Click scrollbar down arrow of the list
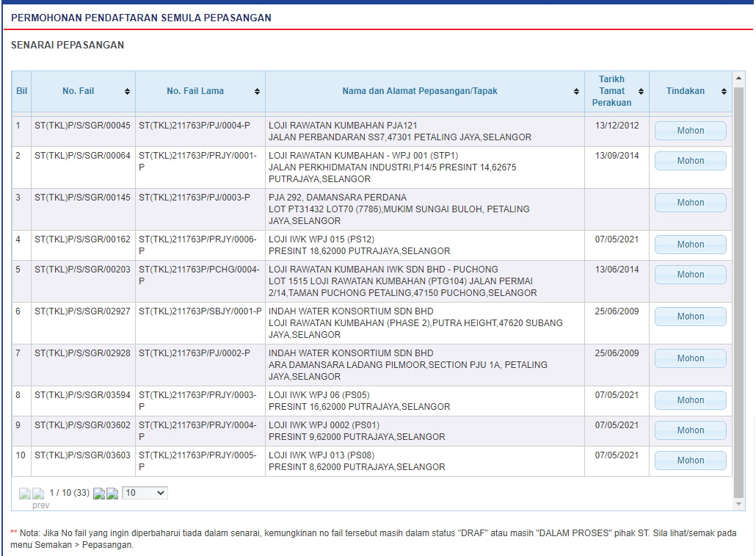 [738, 504]
